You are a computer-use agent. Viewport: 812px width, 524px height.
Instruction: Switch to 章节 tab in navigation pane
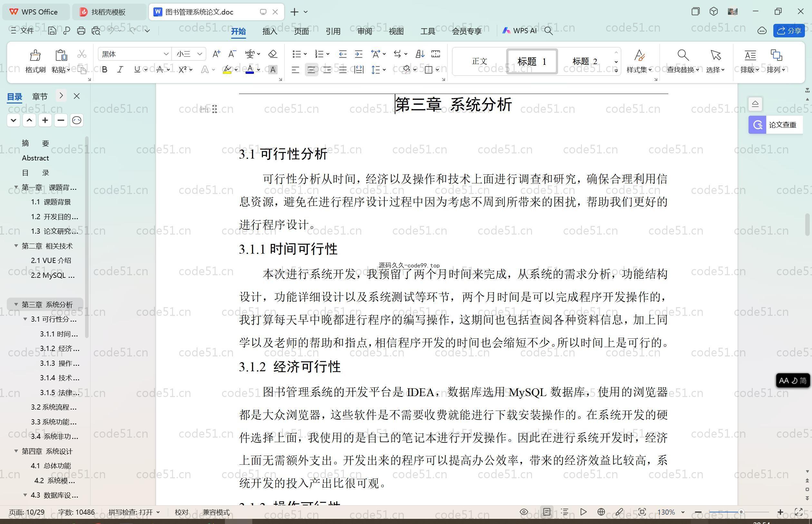click(x=40, y=96)
